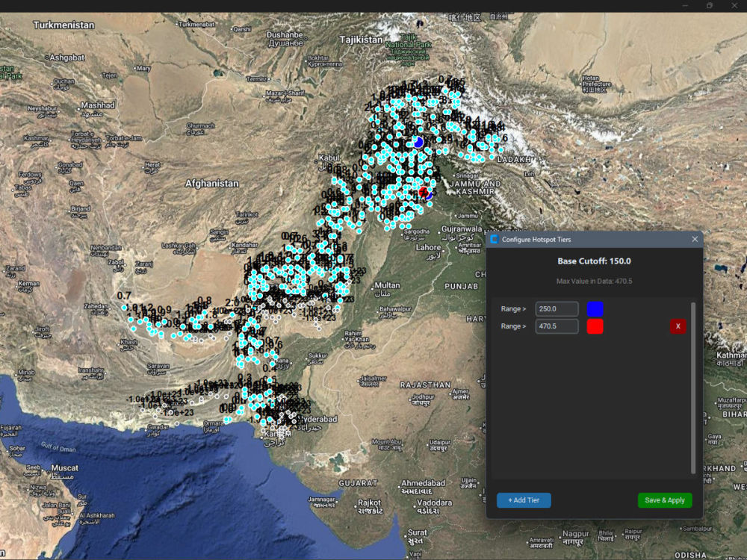Click the Configure Hotspot Tiers dialog app icon
The width and height of the screenshot is (747, 560).
click(494, 239)
